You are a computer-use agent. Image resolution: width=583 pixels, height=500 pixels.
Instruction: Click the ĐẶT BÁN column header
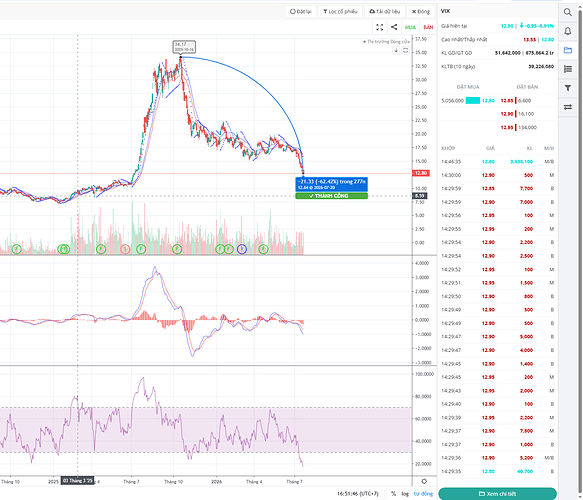coord(527,87)
